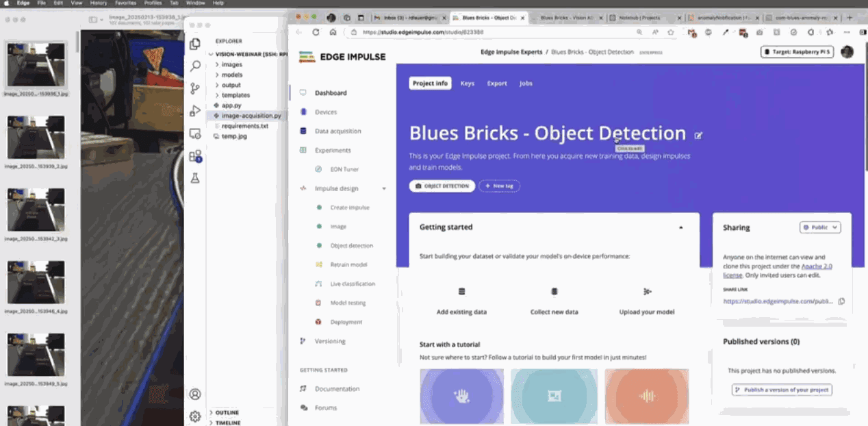The image size is (868, 426).
Task: Click Publish a version of your project
Action: (x=782, y=390)
